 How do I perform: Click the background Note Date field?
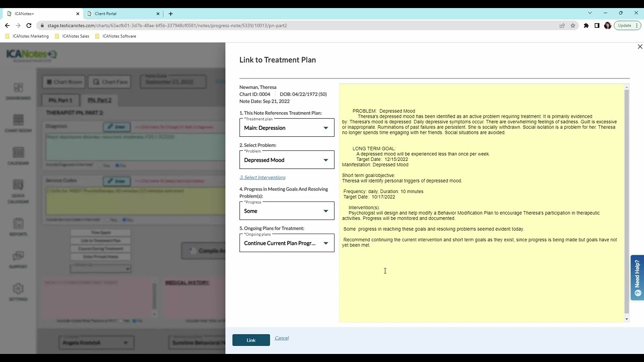tap(173, 81)
